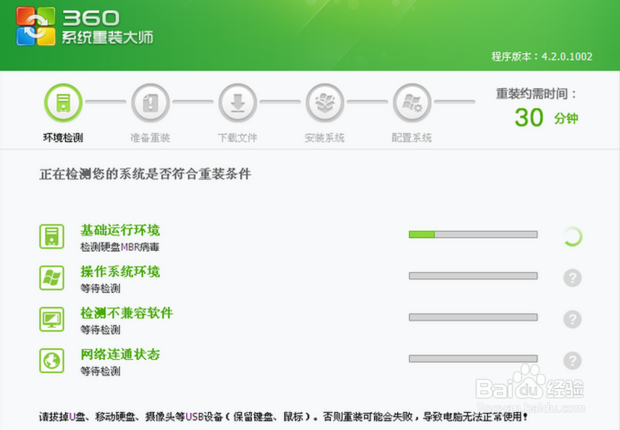Click the 安装系统 step label

click(325, 138)
